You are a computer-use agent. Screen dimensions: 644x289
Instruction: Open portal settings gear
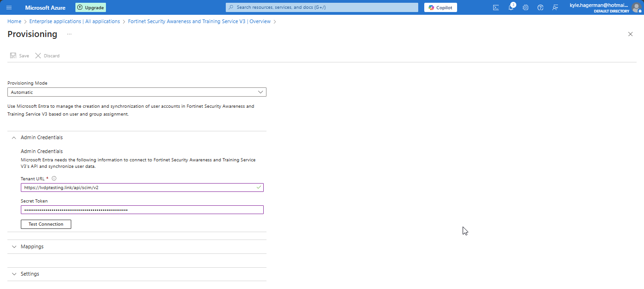click(526, 7)
